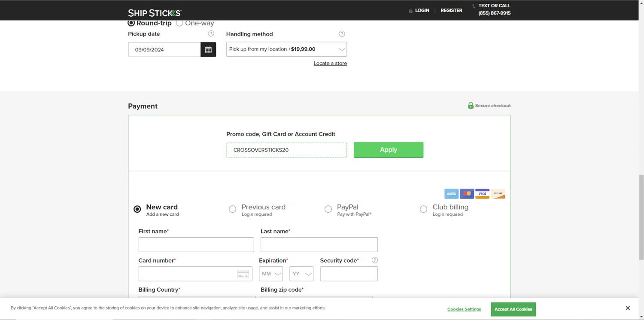Choose the Club billing payment option

(423, 209)
